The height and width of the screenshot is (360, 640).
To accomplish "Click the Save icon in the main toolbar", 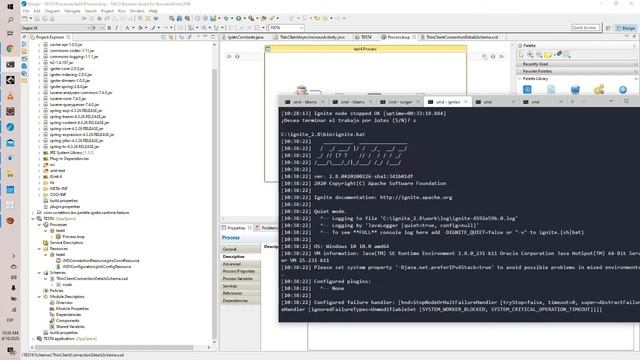I will coord(37,18).
